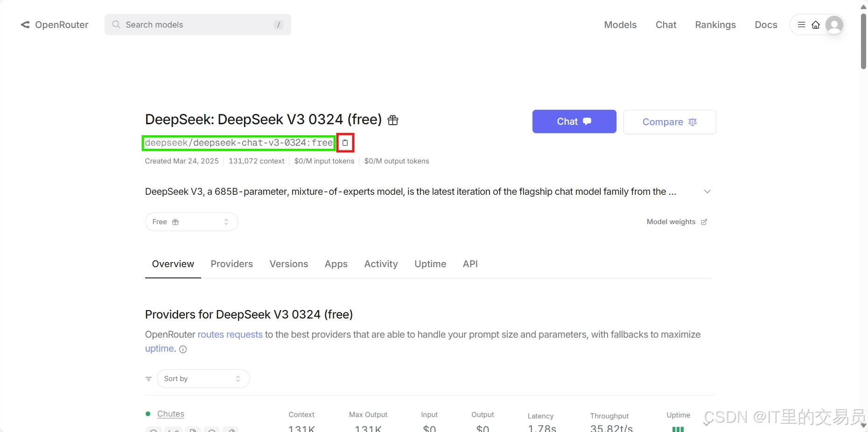Click the Providers for DeepSeek V3 heading
868x432 pixels.
pos(249,314)
